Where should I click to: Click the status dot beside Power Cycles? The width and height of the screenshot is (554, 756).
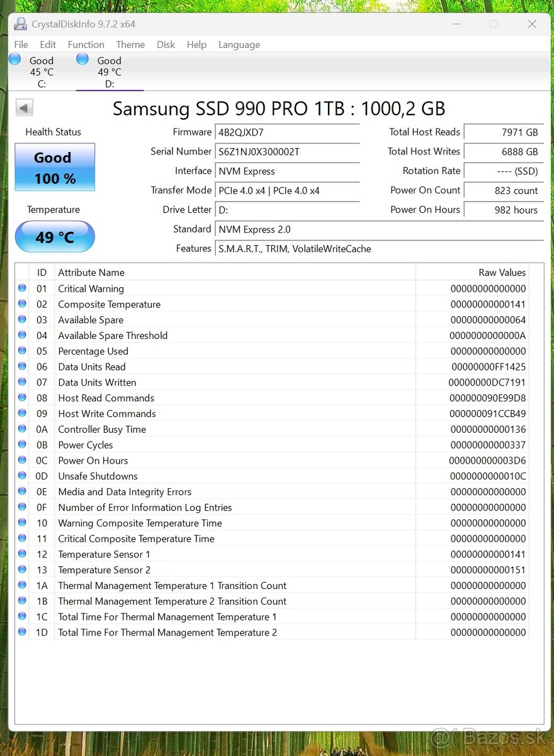click(22, 445)
